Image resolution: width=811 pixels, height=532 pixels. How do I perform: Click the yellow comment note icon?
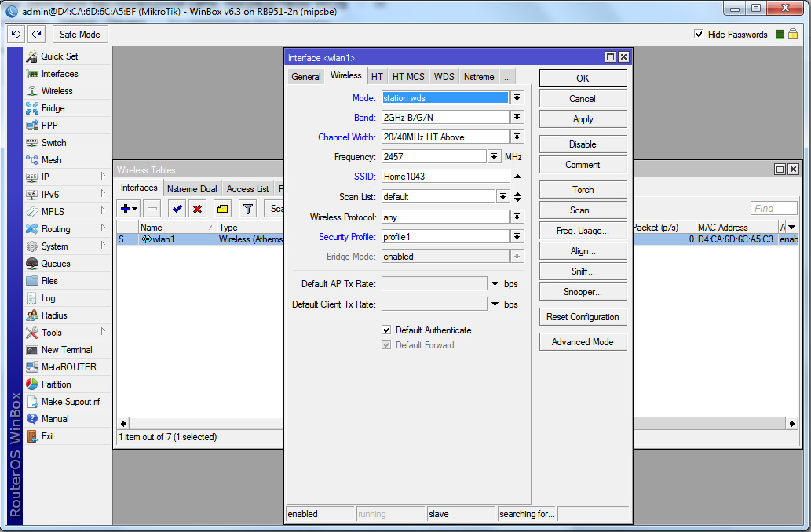pos(222,209)
